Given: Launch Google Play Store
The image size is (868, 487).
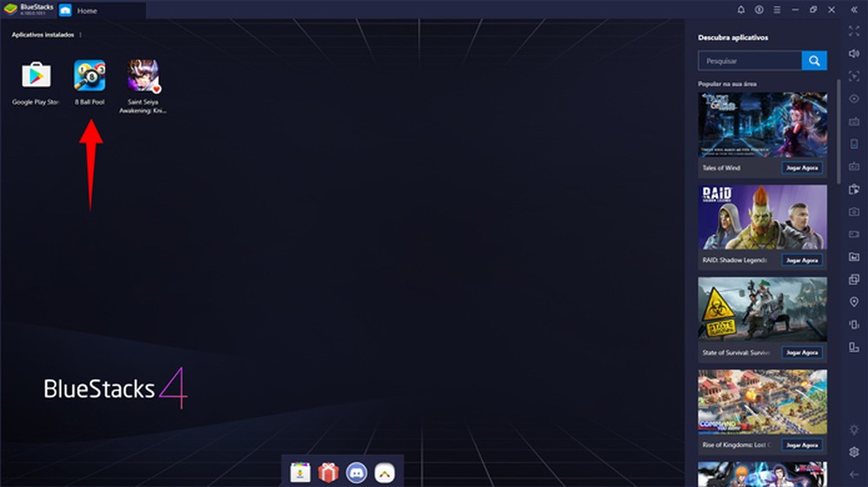Looking at the screenshot, I should tap(36, 76).
